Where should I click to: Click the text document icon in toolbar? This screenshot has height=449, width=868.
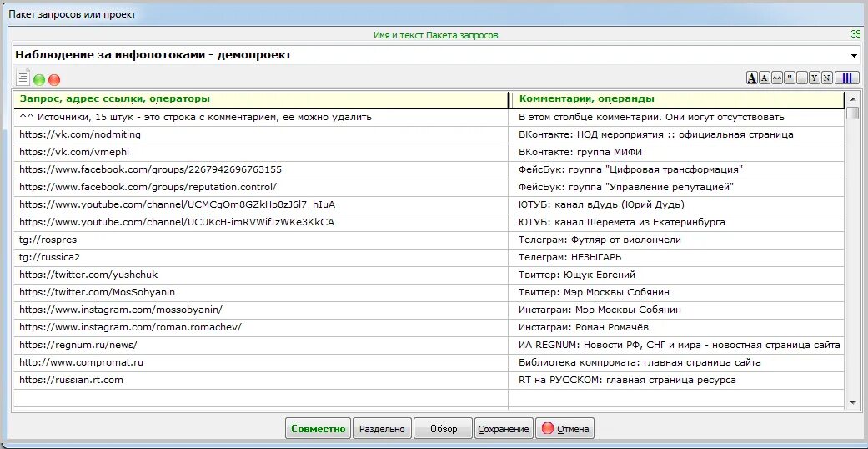pos(23,77)
